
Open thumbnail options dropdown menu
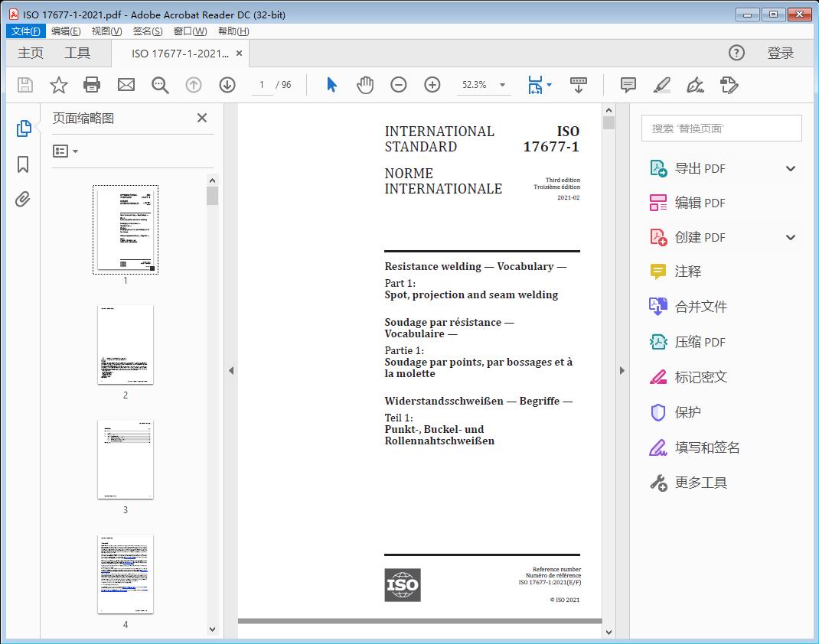(66, 151)
